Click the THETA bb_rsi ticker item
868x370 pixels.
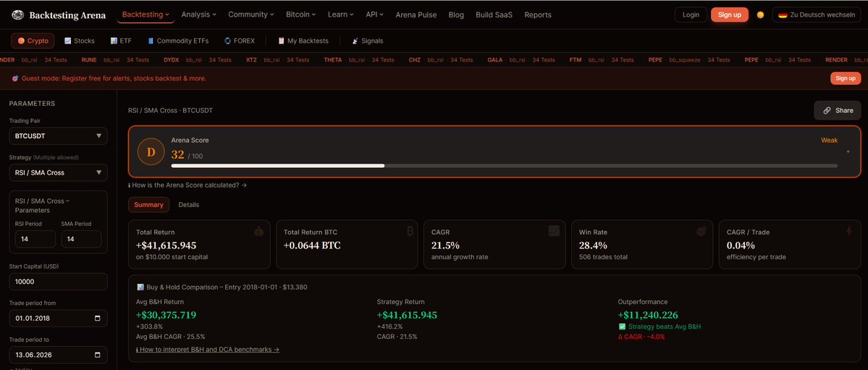(x=359, y=60)
